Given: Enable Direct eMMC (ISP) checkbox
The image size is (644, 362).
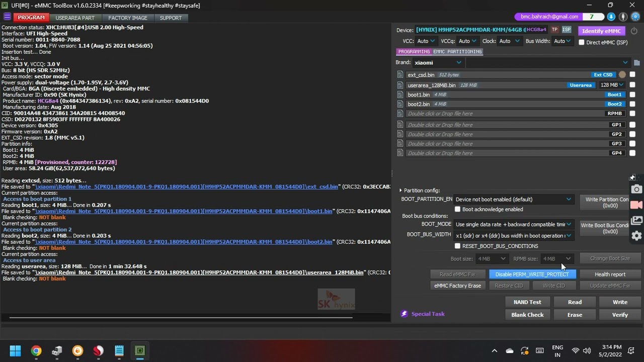Looking at the screenshot, I should (582, 42).
